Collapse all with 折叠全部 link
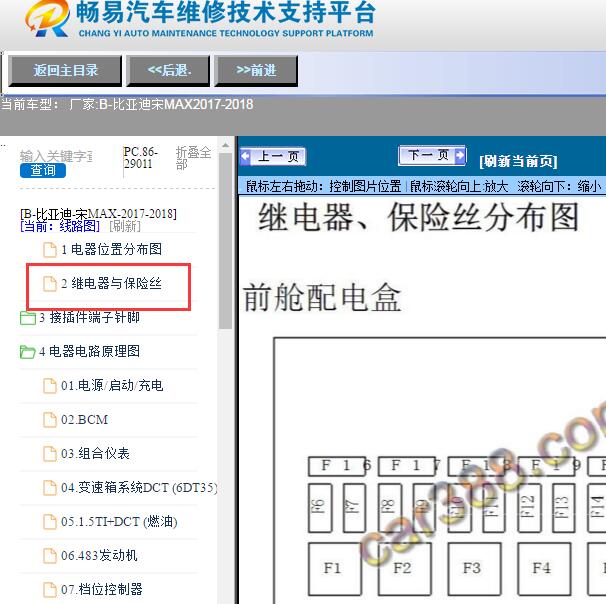606x604 pixels. click(x=193, y=158)
